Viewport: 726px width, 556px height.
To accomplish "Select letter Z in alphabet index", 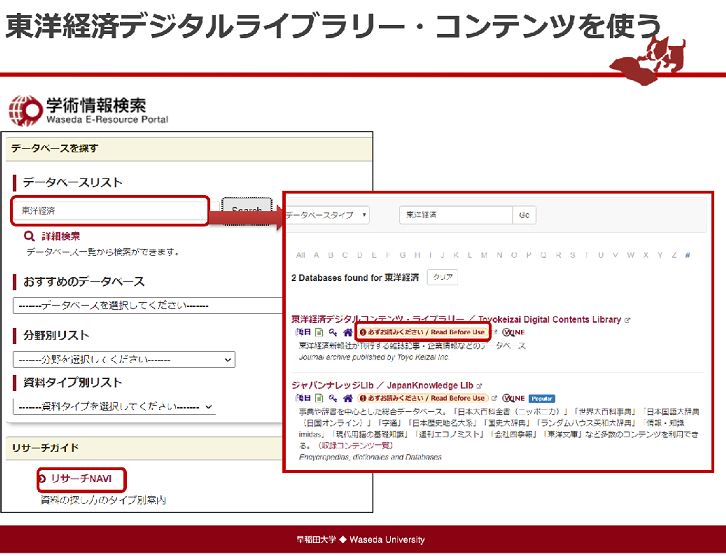I will pos(674,255).
